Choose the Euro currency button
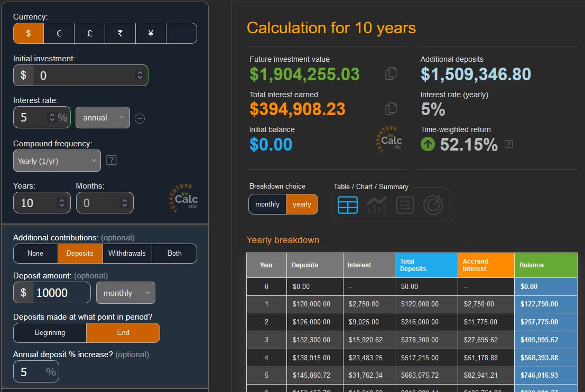The image size is (585, 392). click(59, 33)
